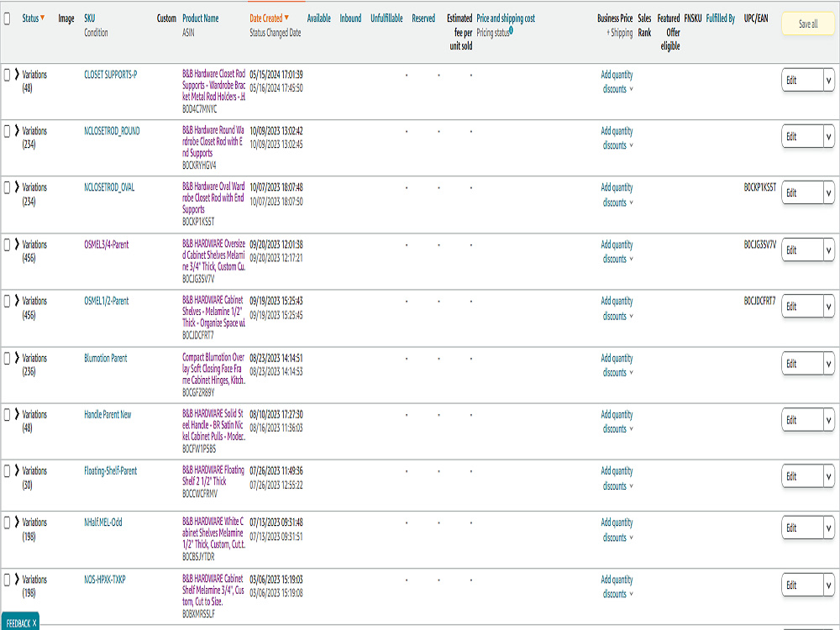This screenshot has width=840, height=630.
Task: Select UPC text B0CKP1KS5T in NCLOSETROD_OVAL row
Action: click(x=759, y=187)
